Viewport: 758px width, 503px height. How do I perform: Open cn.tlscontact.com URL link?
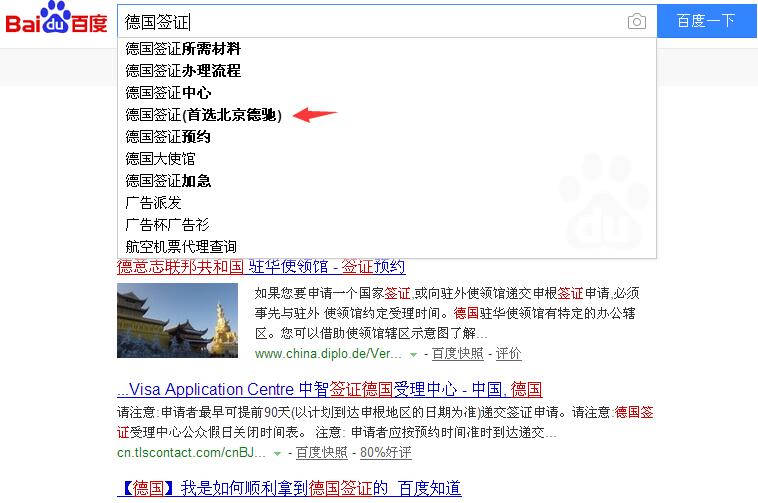click(x=191, y=453)
